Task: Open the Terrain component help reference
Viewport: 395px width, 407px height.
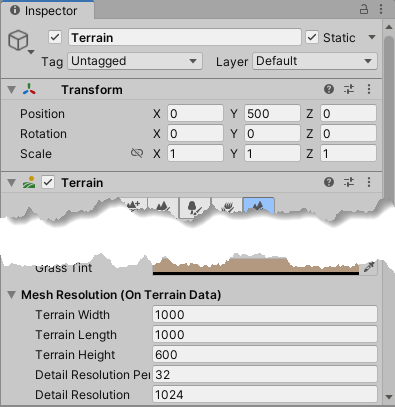Action: pyautogui.click(x=329, y=182)
